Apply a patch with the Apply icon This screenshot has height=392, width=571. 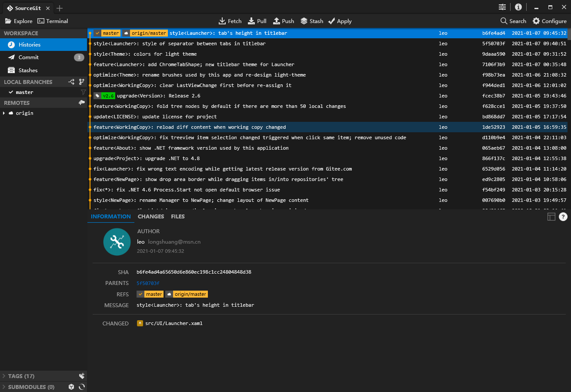(340, 21)
